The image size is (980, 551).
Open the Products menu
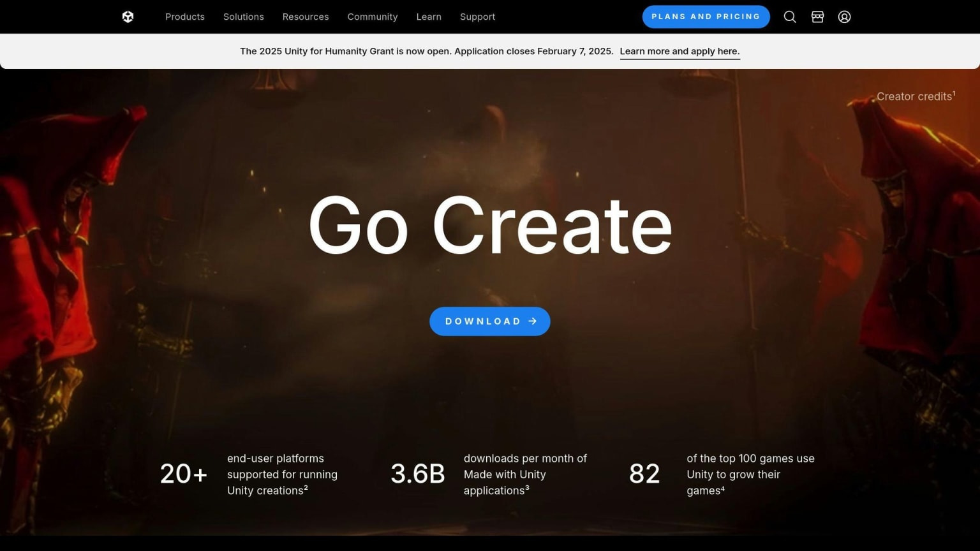pos(185,17)
